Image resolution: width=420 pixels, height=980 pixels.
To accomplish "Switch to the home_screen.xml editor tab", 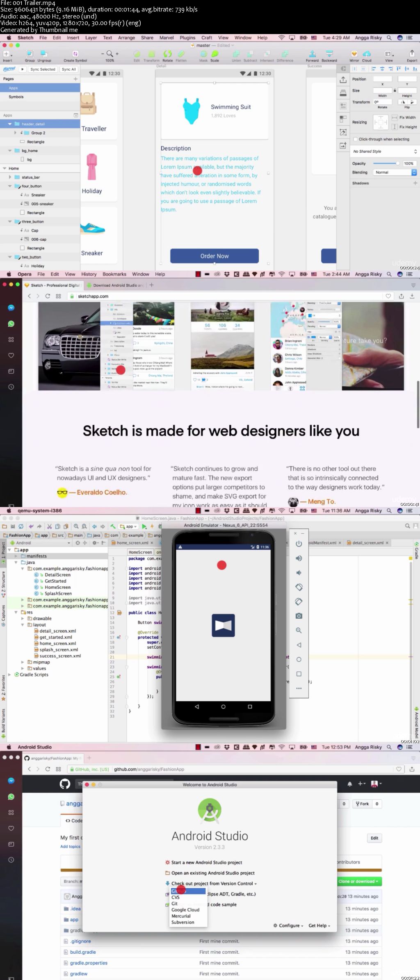I will pos(132,543).
